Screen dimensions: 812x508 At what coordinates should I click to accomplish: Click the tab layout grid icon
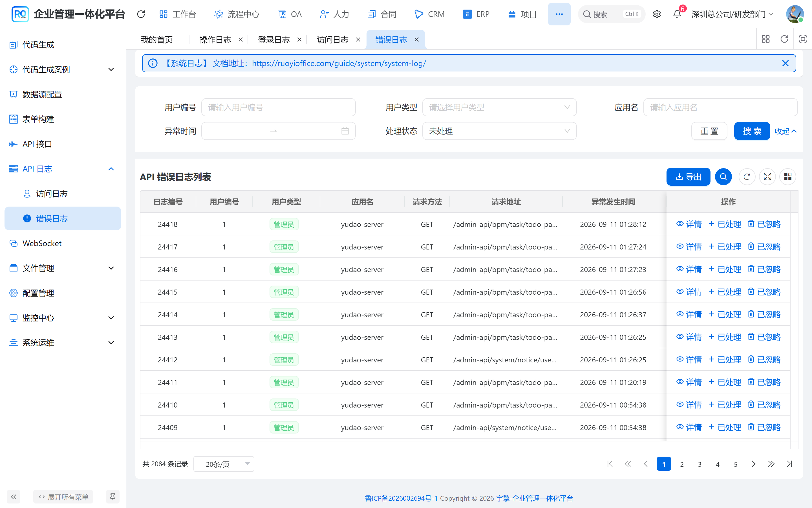point(766,39)
